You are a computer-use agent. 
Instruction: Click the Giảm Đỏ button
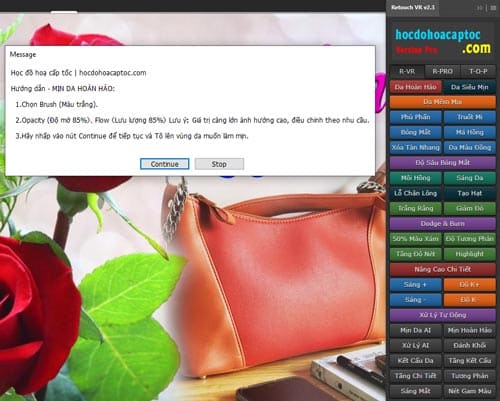(470, 208)
